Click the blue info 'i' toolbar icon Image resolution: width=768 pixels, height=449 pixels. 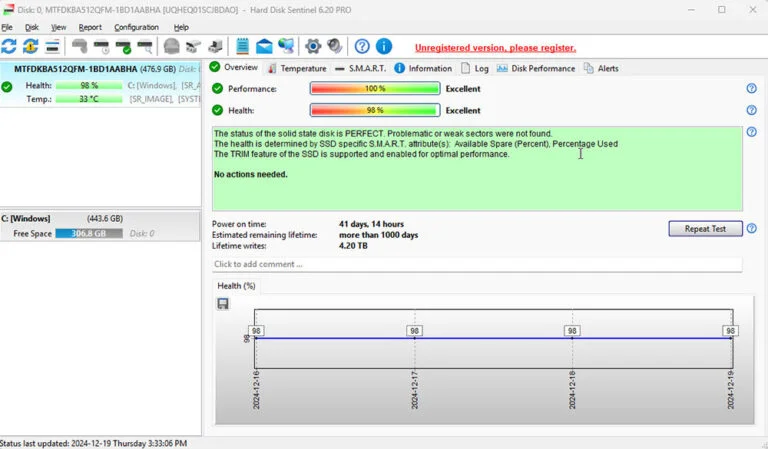(383, 47)
